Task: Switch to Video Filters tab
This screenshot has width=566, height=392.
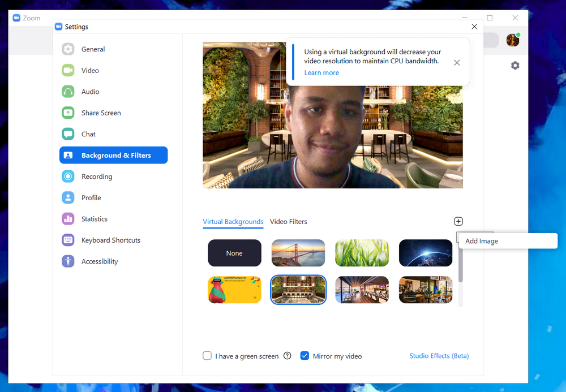Action: click(x=289, y=222)
